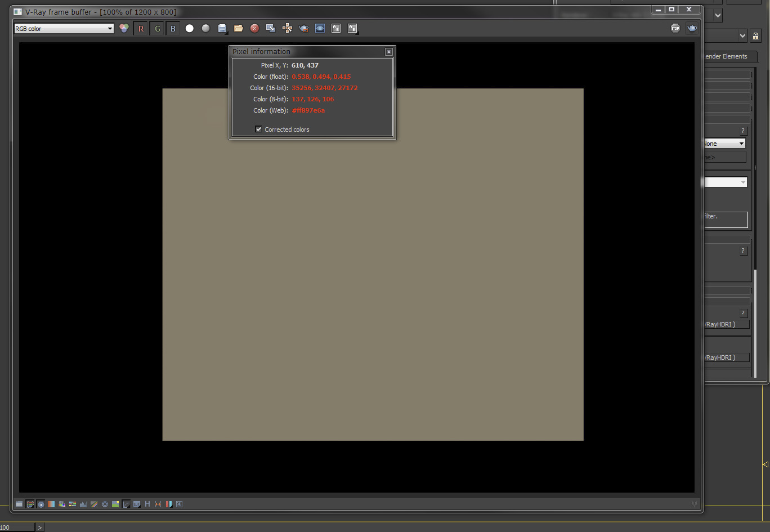
Task: Open the disabled filter dropdown in Render Setup
Action: coord(726,182)
